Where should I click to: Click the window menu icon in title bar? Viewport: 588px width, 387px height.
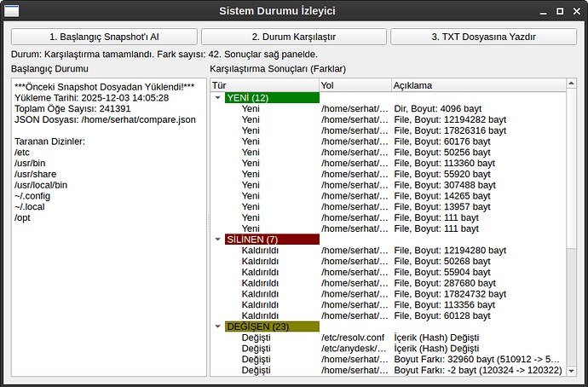tap(13, 11)
